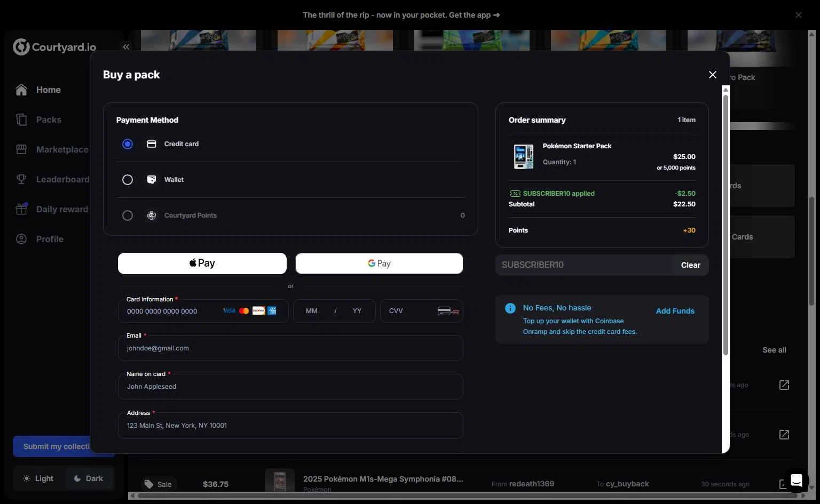Click the Courtyard Points coin icon
Screen dimensions: 820x504
[152, 215]
